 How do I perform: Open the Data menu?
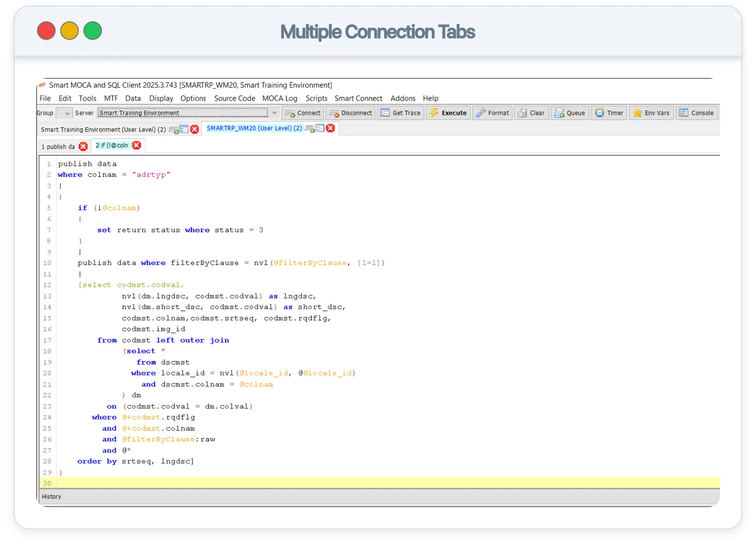pos(133,98)
